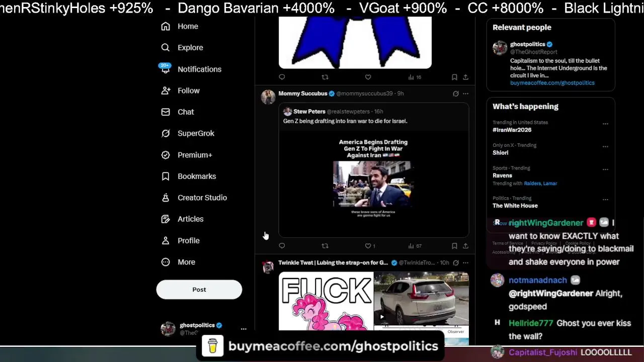
Task: Reply to the blue ribbon image post
Action: [282, 77]
